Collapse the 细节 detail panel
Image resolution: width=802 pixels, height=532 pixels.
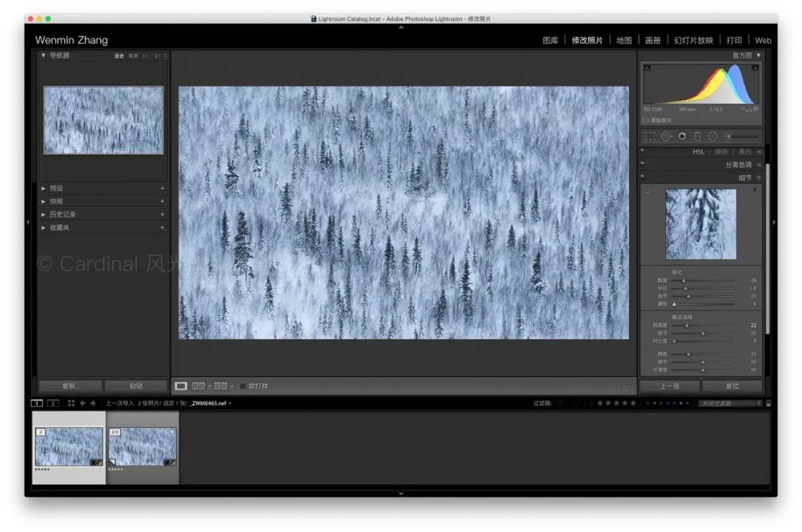click(x=758, y=178)
